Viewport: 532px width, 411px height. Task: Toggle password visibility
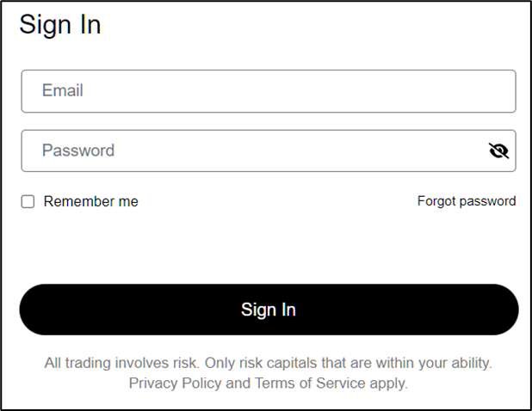click(498, 151)
